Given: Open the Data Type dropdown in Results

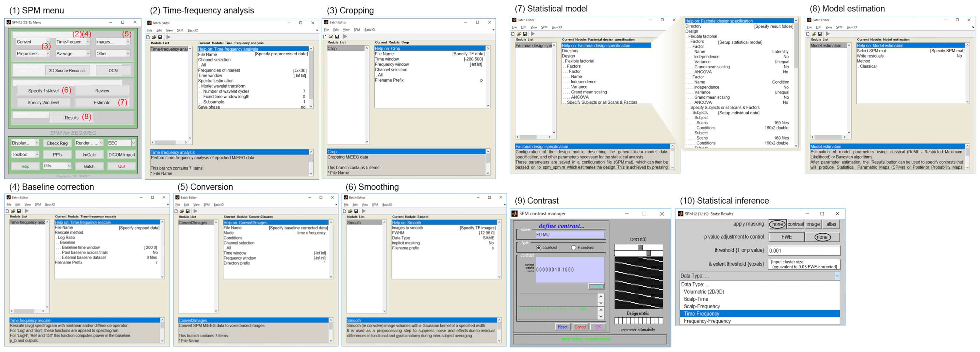Looking at the screenshot, I should (759, 276).
